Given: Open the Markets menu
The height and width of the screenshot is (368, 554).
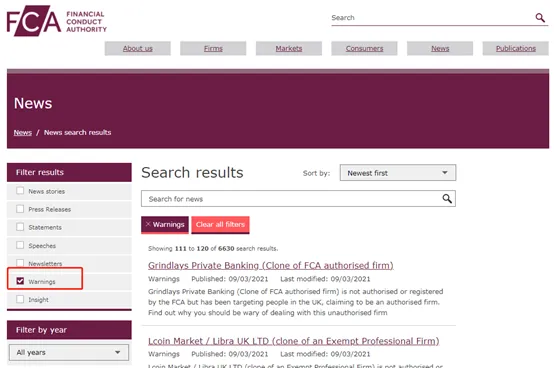Looking at the screenshot, I should [x=289, y=48].
